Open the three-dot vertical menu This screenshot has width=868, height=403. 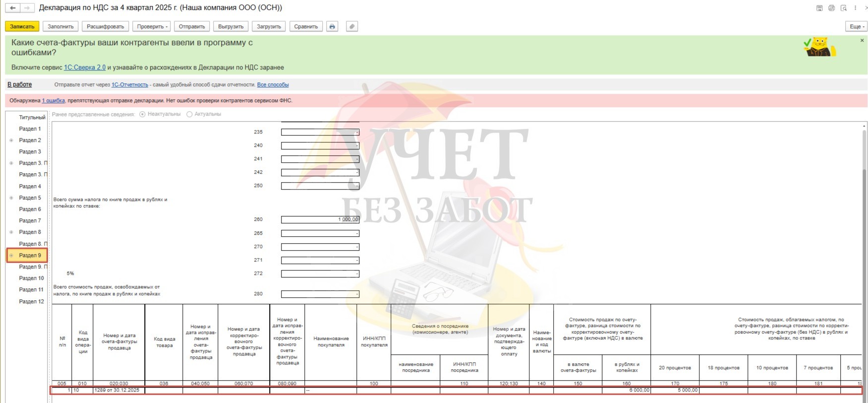856,8
